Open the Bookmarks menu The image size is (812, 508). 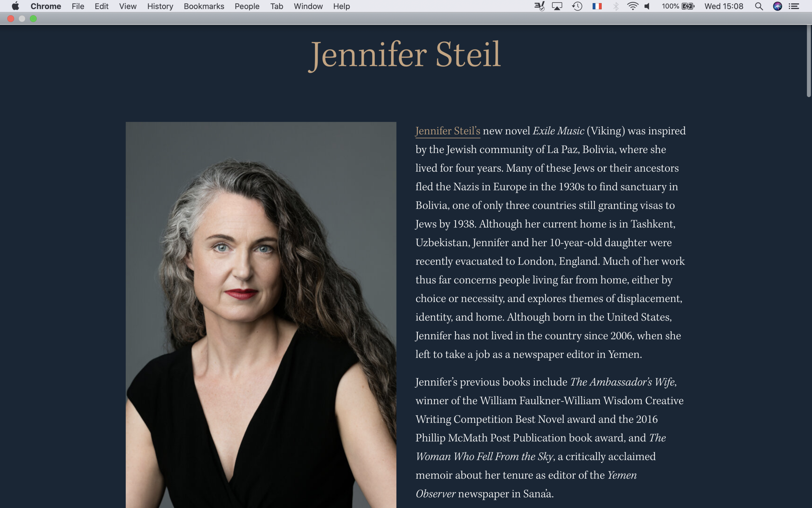click(204, 6)
